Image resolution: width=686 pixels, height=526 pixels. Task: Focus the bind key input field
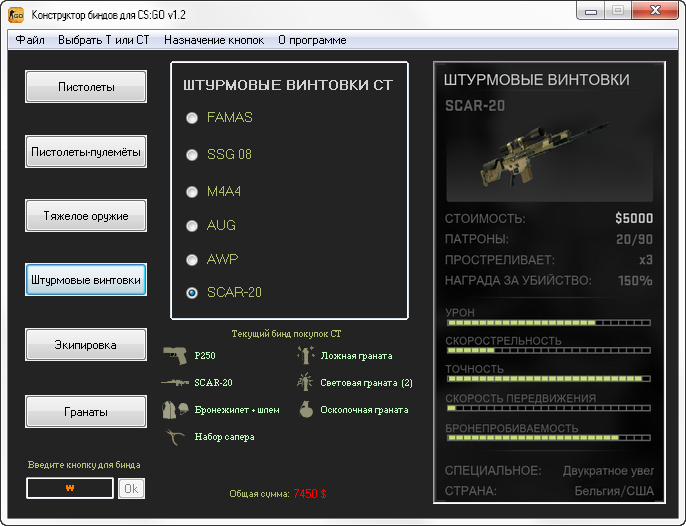coord(70,488)
